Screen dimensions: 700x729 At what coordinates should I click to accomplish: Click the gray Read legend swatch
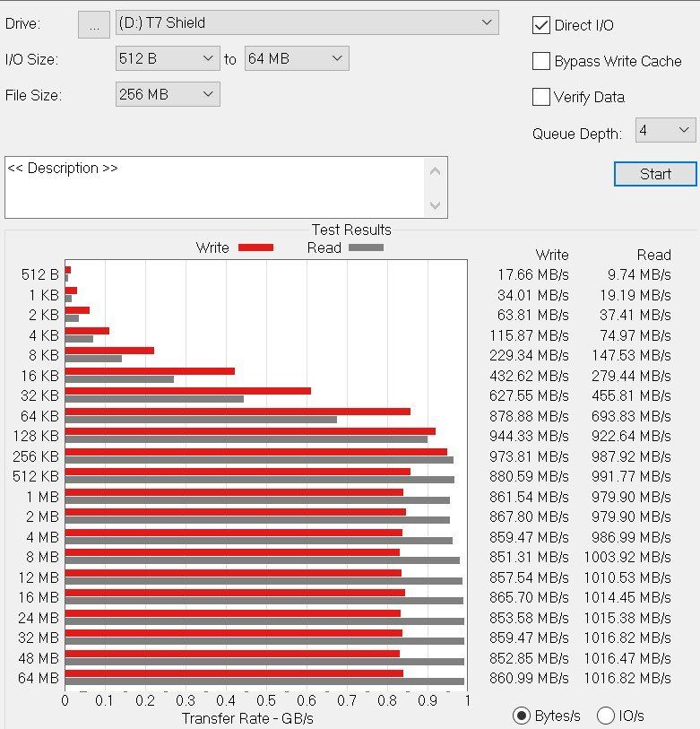(367, 247)
